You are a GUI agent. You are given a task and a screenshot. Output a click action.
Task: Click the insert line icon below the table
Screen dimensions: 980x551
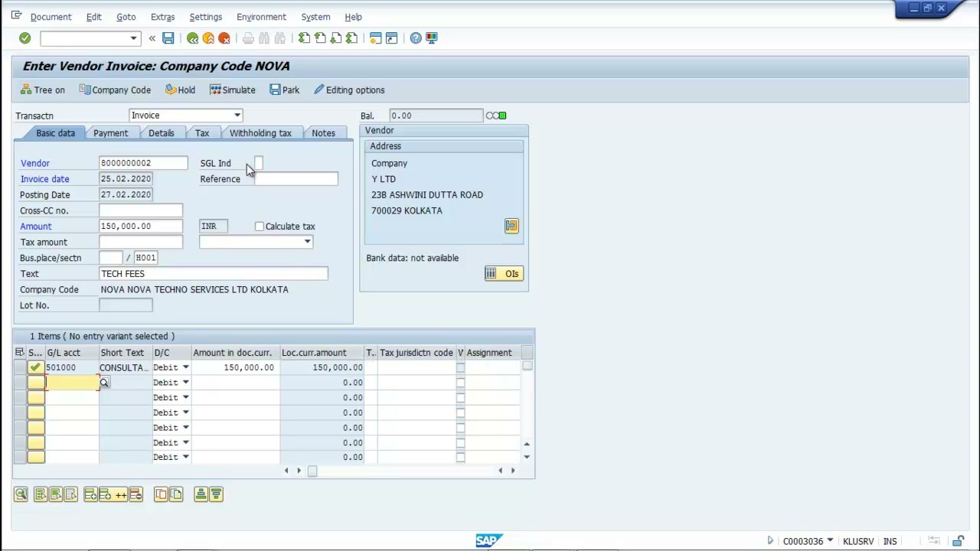click(x=90, y=495)
